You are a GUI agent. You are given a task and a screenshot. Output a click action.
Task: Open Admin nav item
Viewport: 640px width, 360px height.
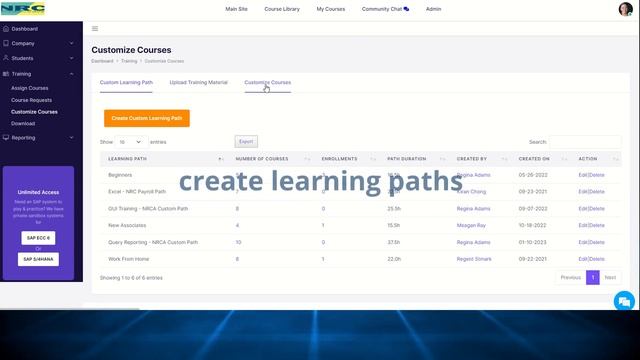tap(433, 9)
